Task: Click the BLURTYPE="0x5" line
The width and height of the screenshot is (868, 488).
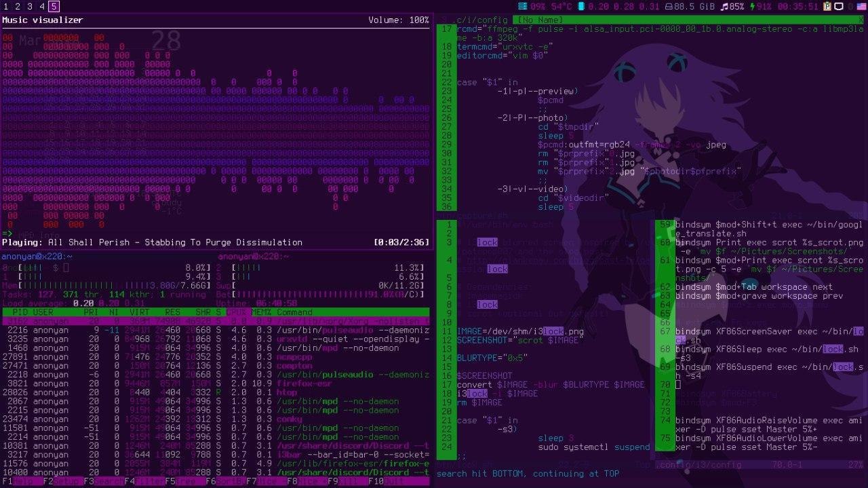Action: tap(492, 357)
